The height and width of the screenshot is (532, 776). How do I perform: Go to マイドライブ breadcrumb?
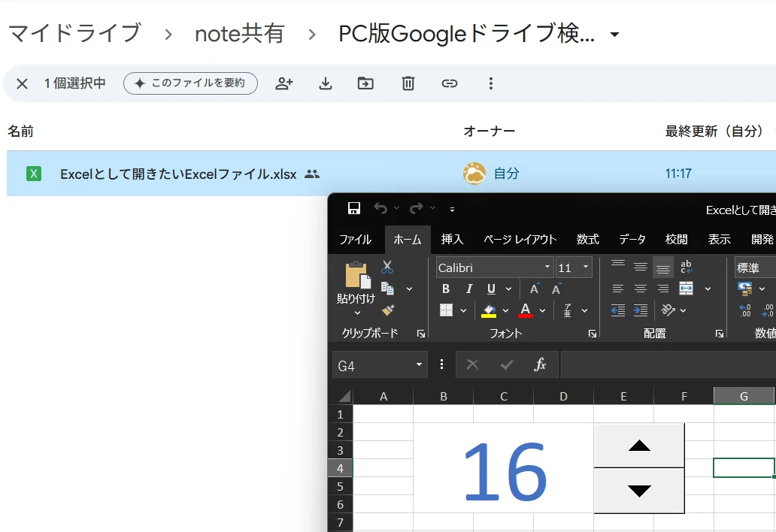click(74, 33)
